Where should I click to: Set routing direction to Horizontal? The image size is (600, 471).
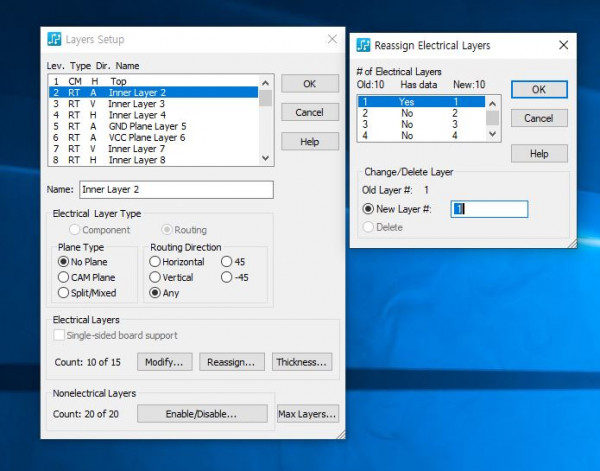click(x=155, y=261)
